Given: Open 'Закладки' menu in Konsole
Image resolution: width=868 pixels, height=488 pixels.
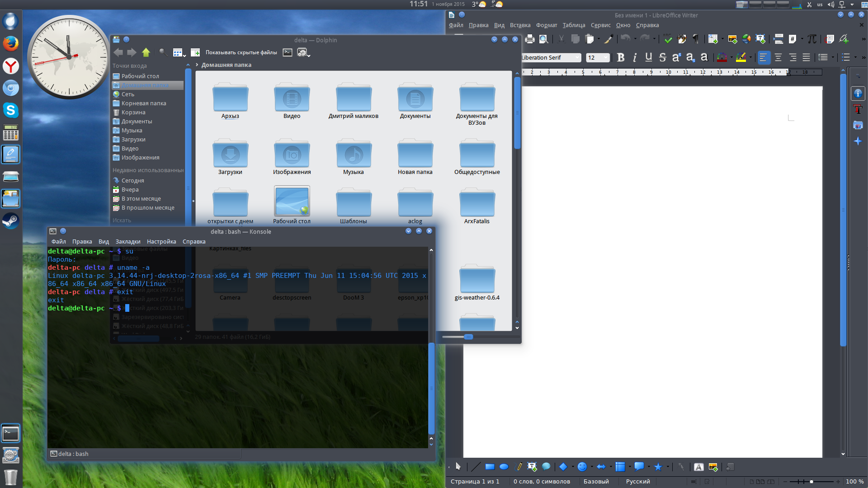Looking at the screenshot, I should click(x=128, y=242).
